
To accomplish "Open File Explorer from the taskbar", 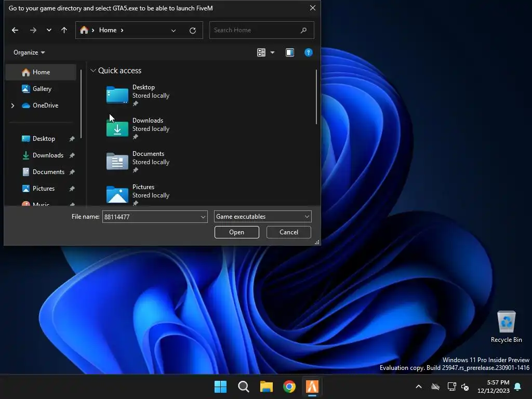I will coord(267,387).
